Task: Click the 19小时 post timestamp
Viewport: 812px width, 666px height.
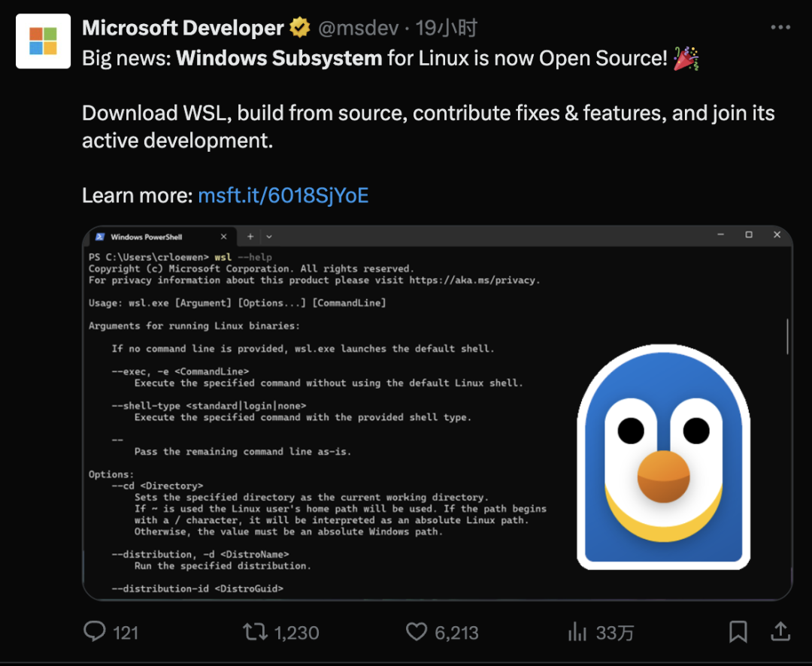Action: tap(447, 29)
